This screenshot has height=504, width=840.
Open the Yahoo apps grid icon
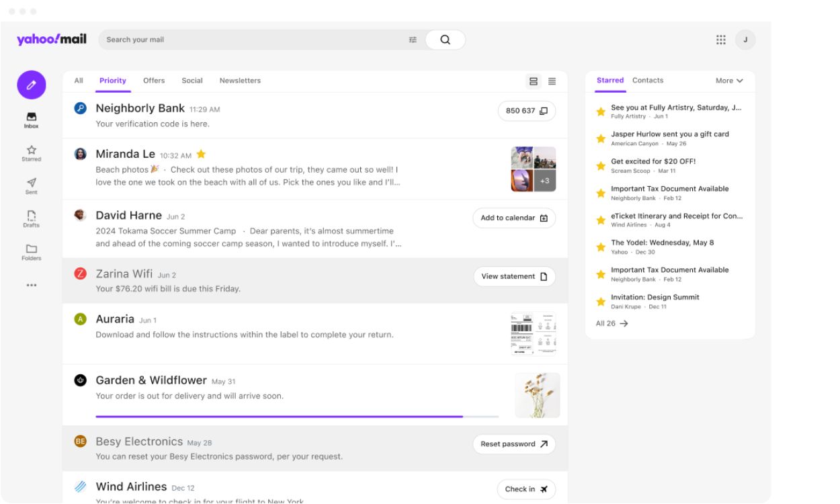[720, 40]
